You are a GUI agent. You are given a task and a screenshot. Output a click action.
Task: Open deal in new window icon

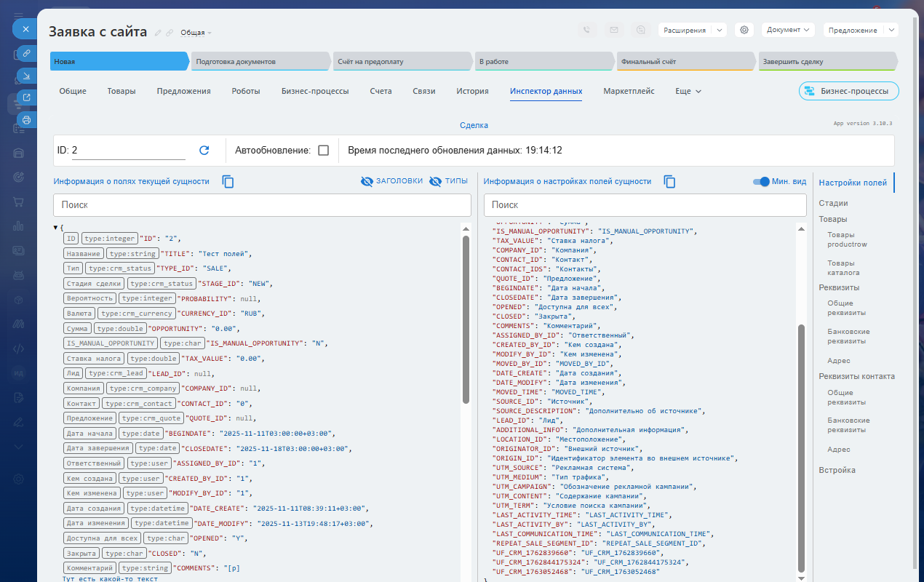25,97
